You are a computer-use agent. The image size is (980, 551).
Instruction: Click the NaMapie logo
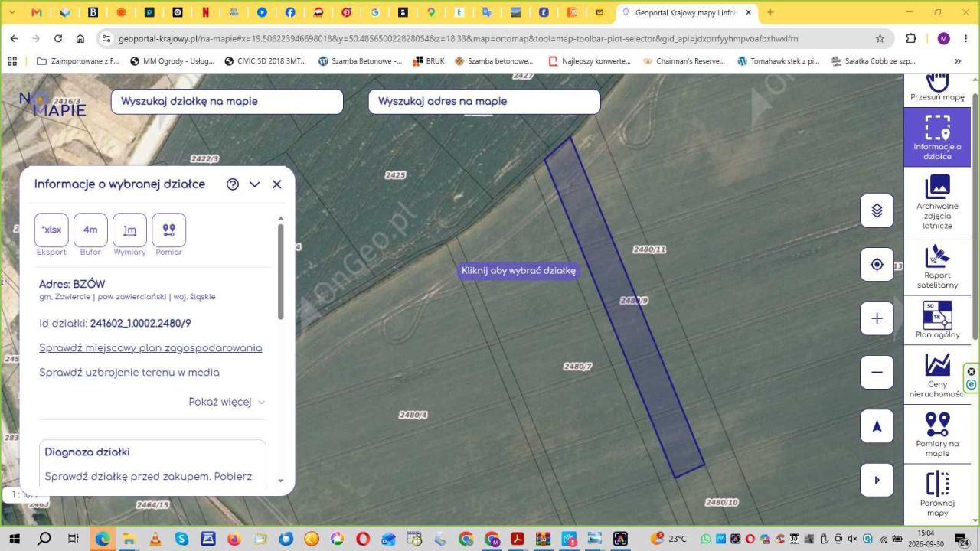click(x=53, y=103)
